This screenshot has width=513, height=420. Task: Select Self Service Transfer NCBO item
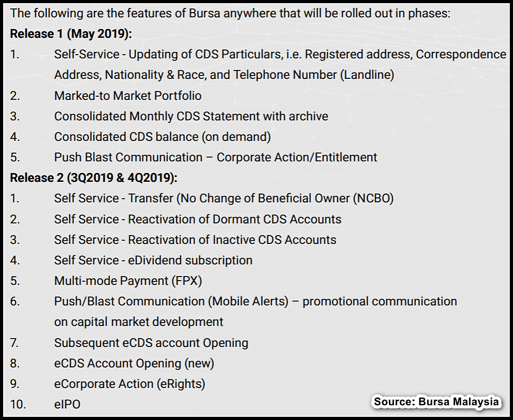(224, 198)
